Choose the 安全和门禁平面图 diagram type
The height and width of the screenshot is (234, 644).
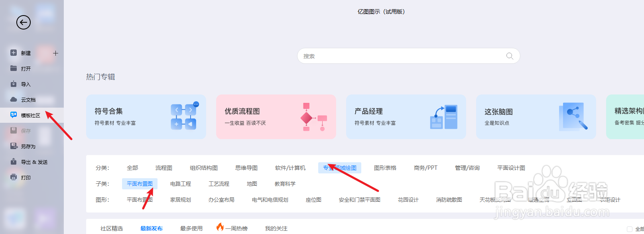pos(360,200)
